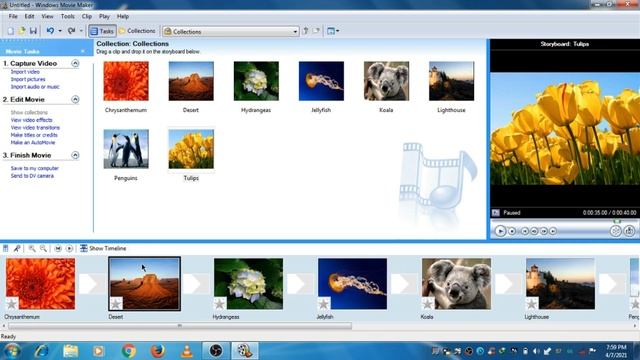This screenshot has height=360, width=640.
Task: Click Make titles or credits link
Action: pyautogui.click(x=34, y=135)
